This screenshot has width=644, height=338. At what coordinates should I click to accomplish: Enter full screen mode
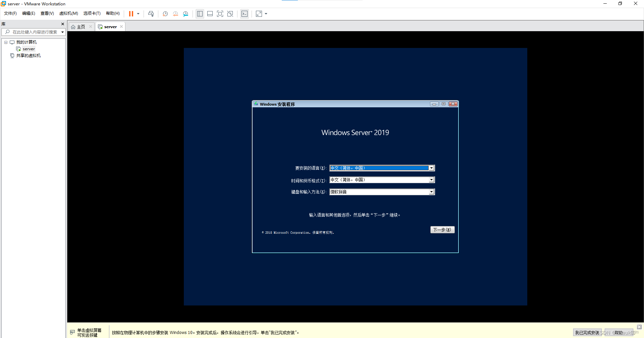click(220, 14)
